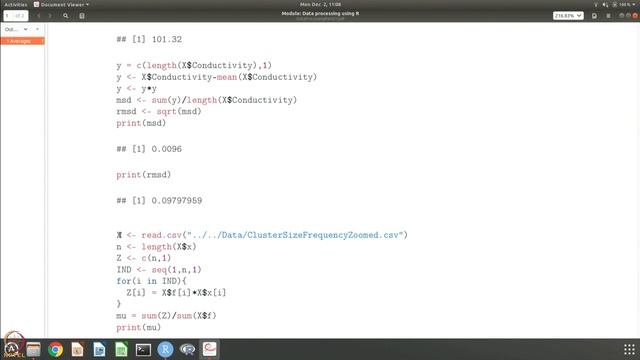Click the line 'n <- length(X$x)'
This screenshot has width=640, height=360.
(x=156, y=247)
